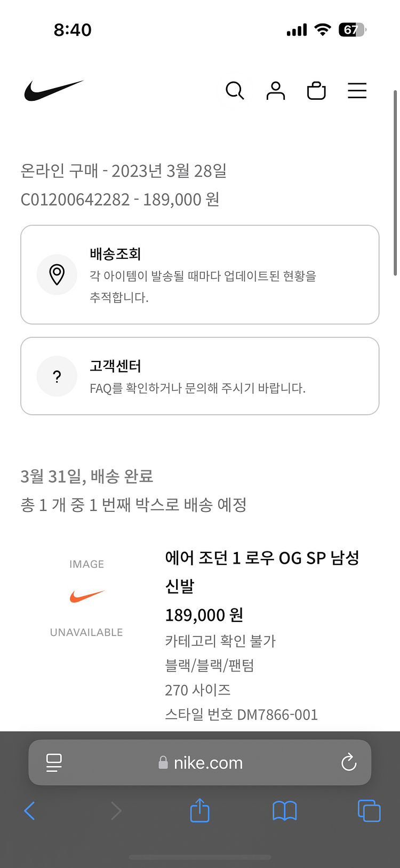This screenshot has height=868, width=400.
Task: Open the 에어 조던 1 로우 product title
Action: click(x=262, y=572)
